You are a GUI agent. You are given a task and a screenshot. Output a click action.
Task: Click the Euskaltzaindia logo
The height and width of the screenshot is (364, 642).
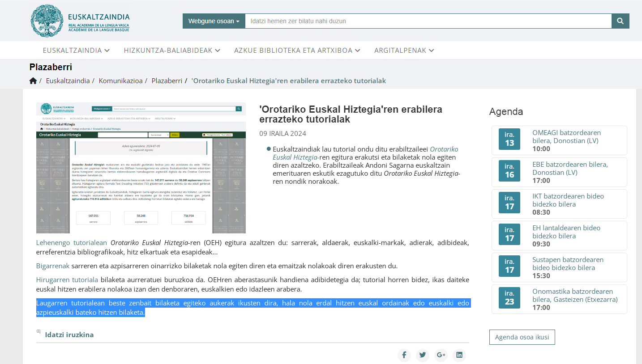(x=80, y=21)
